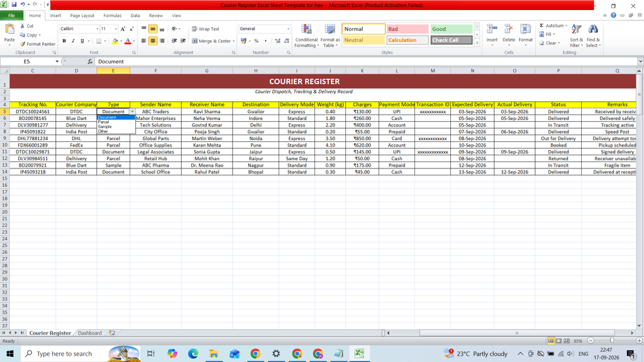Switch to the Data tab
Image resolution: width=644 pixels, height=362 pixels.
(135, 16)
